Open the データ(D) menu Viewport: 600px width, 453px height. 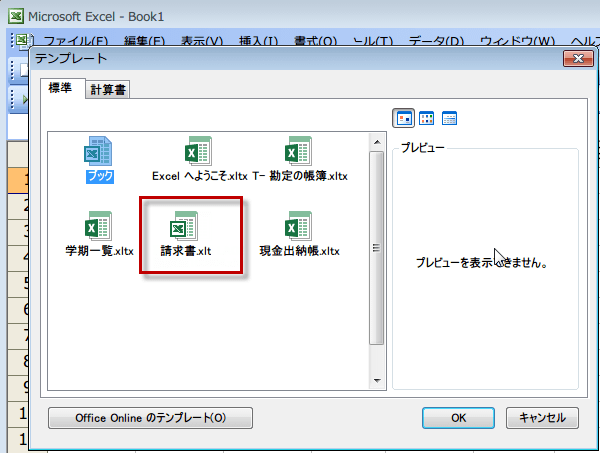[x=437, y=41]
